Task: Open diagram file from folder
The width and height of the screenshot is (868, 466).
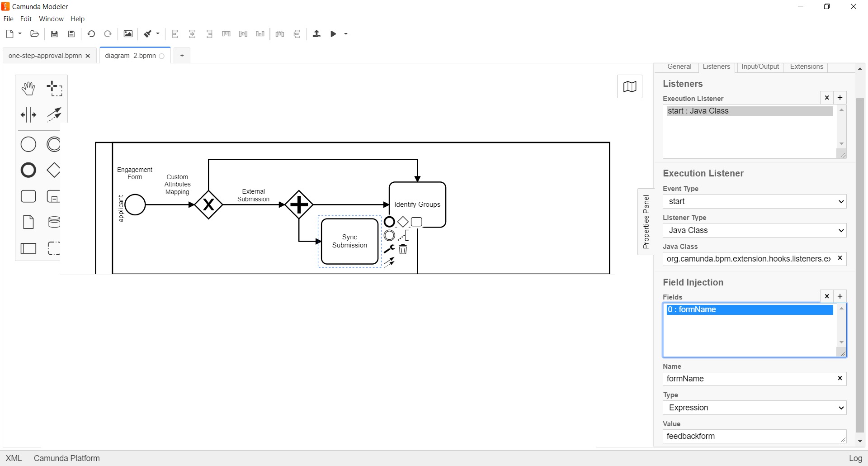Action: 34,34
